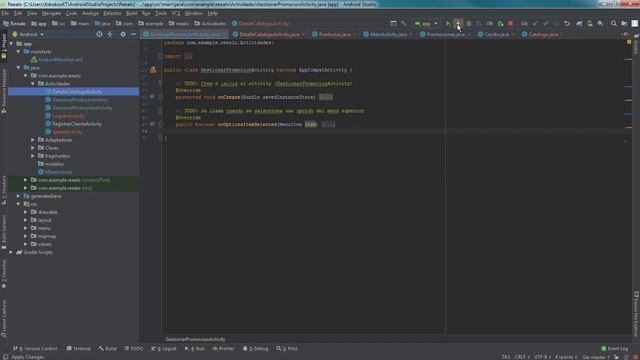Image resolution: width=640 pixels, height=360 pixels.
Task: Click the Make Project hammer icon
Action: point(404,24)
